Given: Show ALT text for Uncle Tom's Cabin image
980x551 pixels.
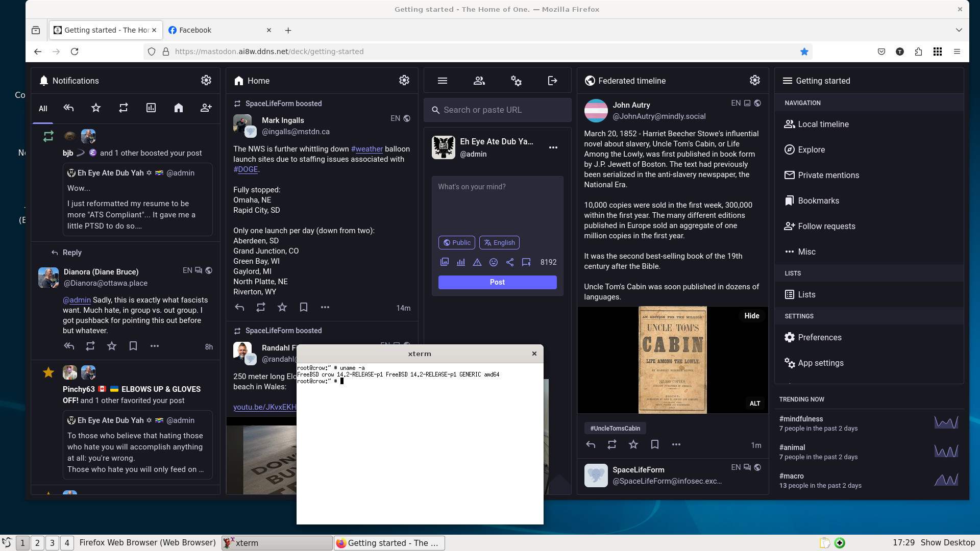Looking at the screenshot, I should pos(755,404).
